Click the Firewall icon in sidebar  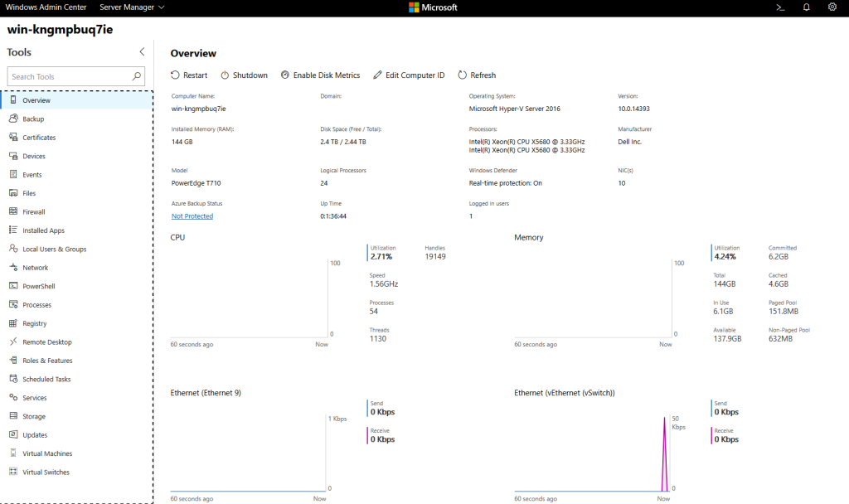[x=13, y=211]
